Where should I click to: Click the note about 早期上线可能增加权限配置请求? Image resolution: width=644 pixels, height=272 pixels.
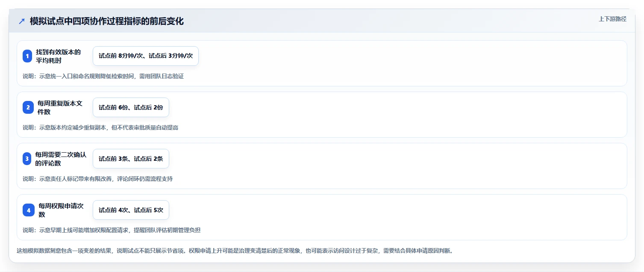click(x=112, y=230)
